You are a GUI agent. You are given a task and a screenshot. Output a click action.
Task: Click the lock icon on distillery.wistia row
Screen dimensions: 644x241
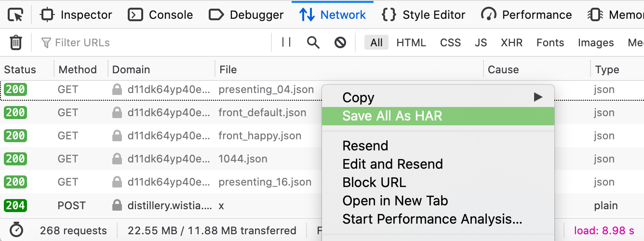tap(117, 205)
